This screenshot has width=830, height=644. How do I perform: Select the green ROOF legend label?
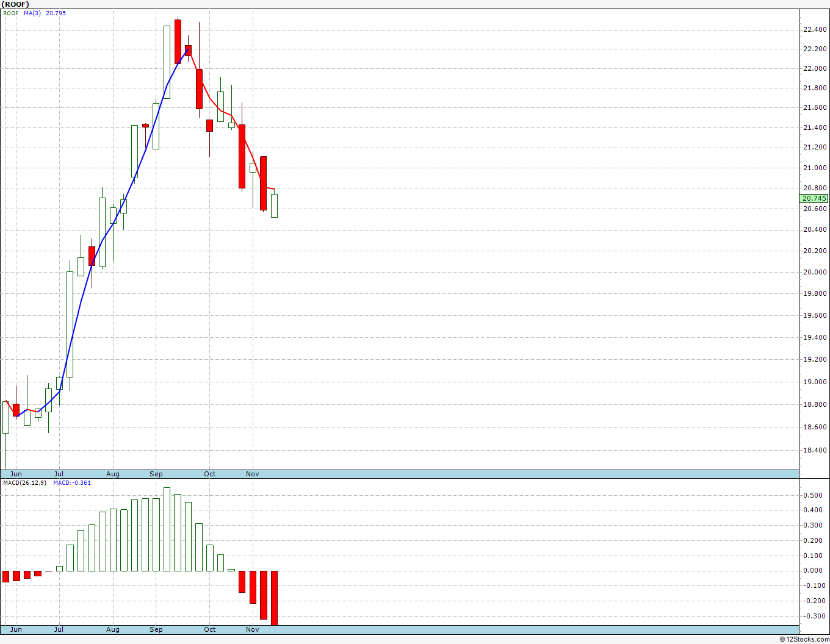[x=10, y=13]
